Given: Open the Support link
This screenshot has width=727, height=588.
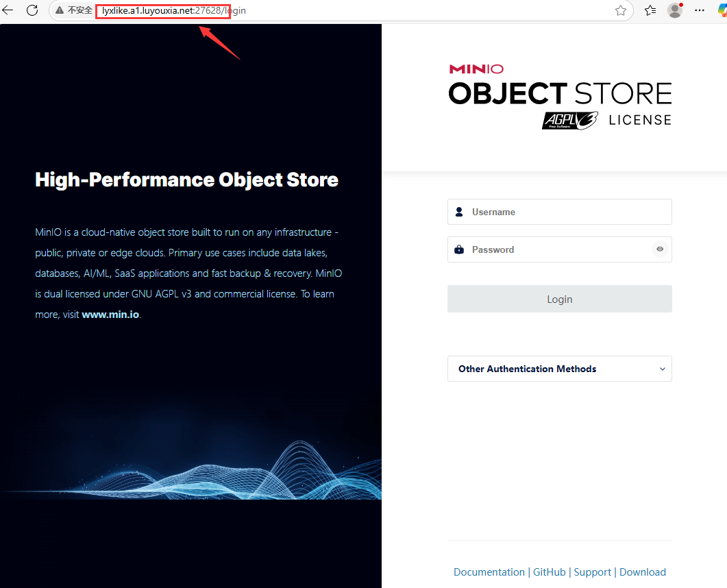Looking at the screenshot, I should (592, 572).
